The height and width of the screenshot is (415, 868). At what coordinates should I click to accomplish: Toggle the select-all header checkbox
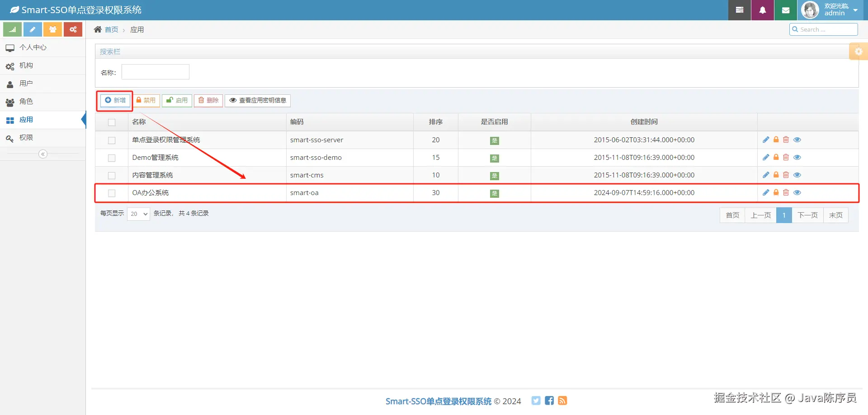pos(112,122)
